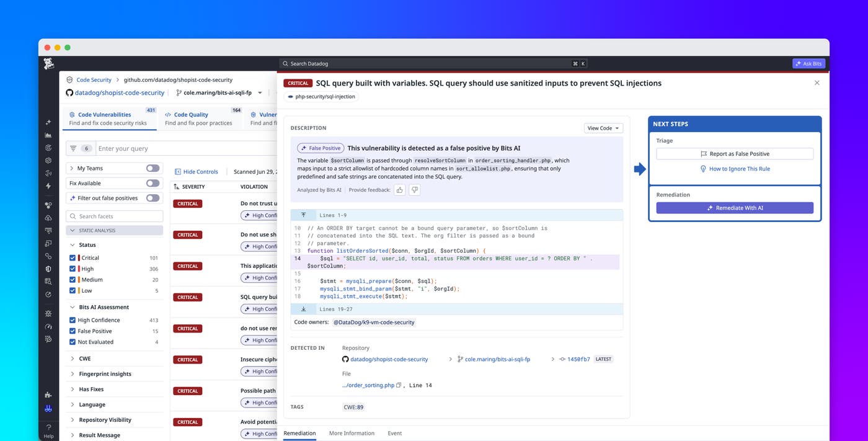The height and width of the screenshot is (441, 868).
Task: Click the Search Datadog field
Action: 433,63
